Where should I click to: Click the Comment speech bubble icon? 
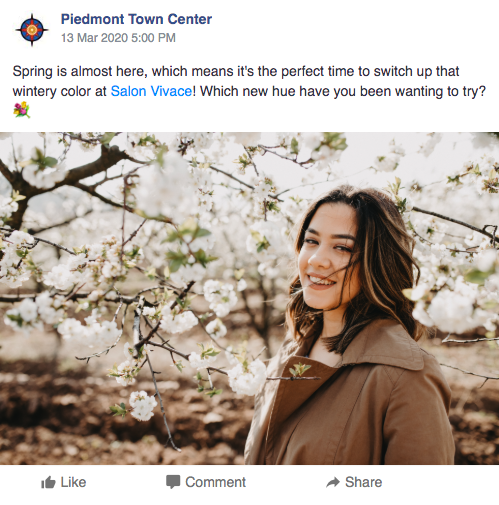(173, 482)
